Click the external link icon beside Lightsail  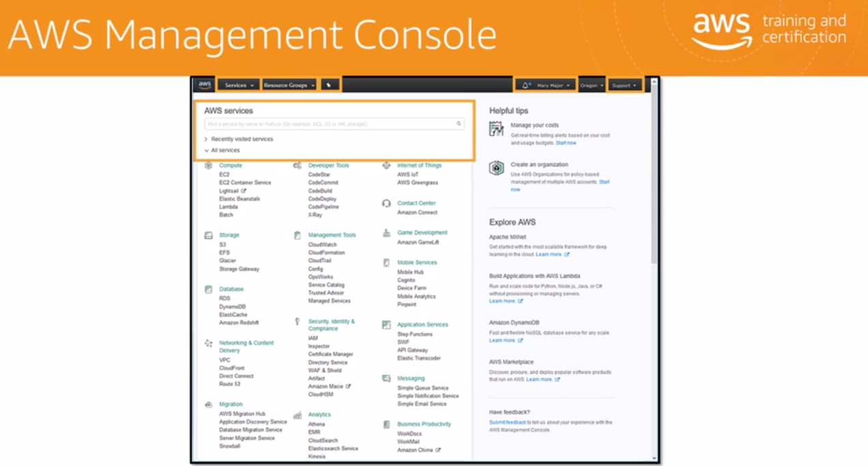tap(243, 191)
